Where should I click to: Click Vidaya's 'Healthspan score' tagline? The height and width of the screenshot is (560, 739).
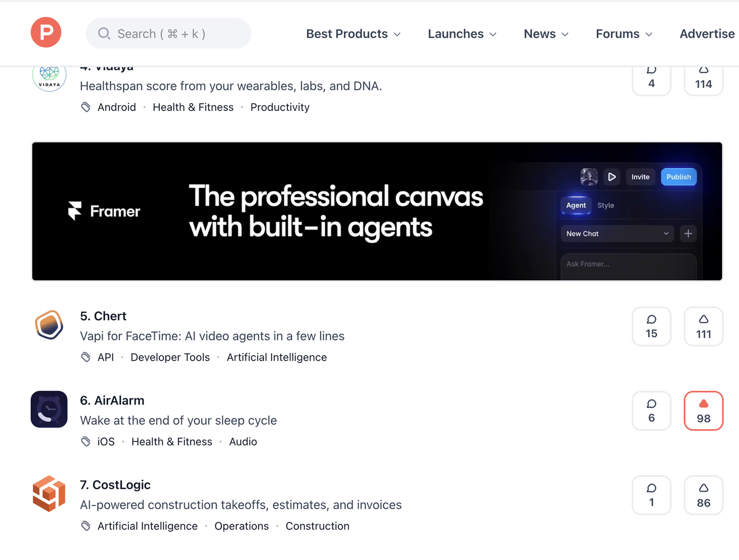[x=231, y=86]
